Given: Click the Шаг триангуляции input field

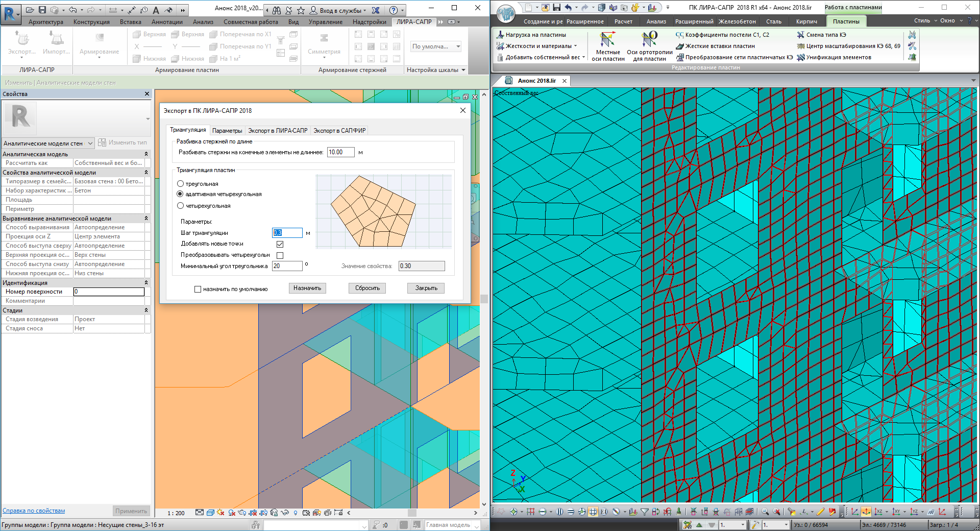Looking at the screenshot, I should pyautogui.click(x=287, y=233).
